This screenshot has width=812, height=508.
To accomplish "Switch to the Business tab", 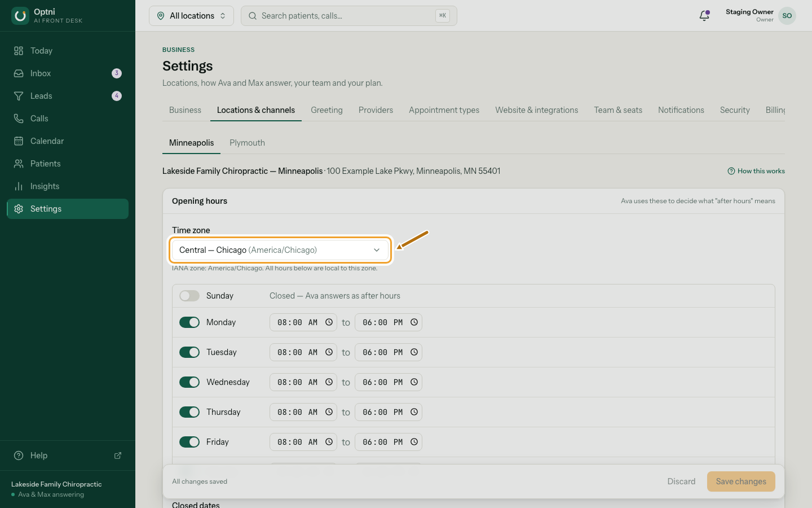I will [x=185, y=110].
